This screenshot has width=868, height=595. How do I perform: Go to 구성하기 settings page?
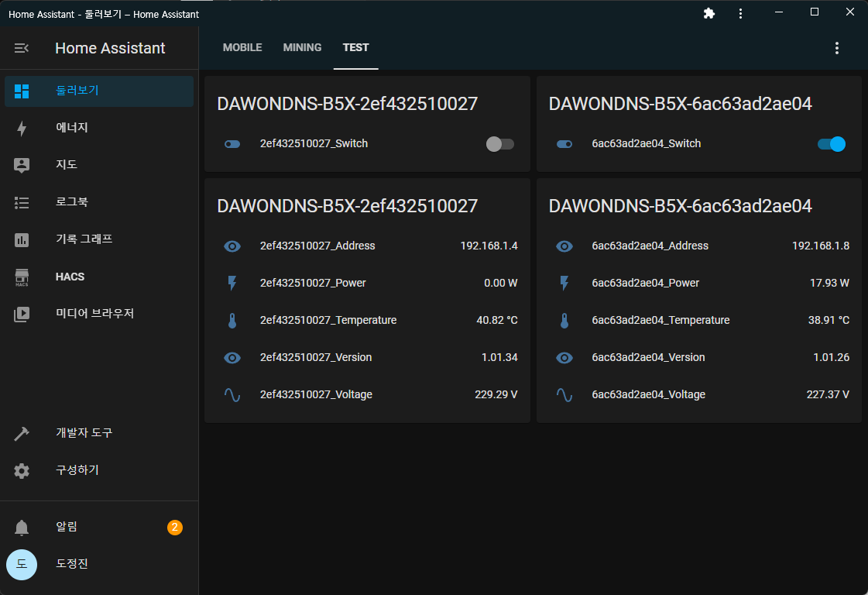click(x=99, y=470)
